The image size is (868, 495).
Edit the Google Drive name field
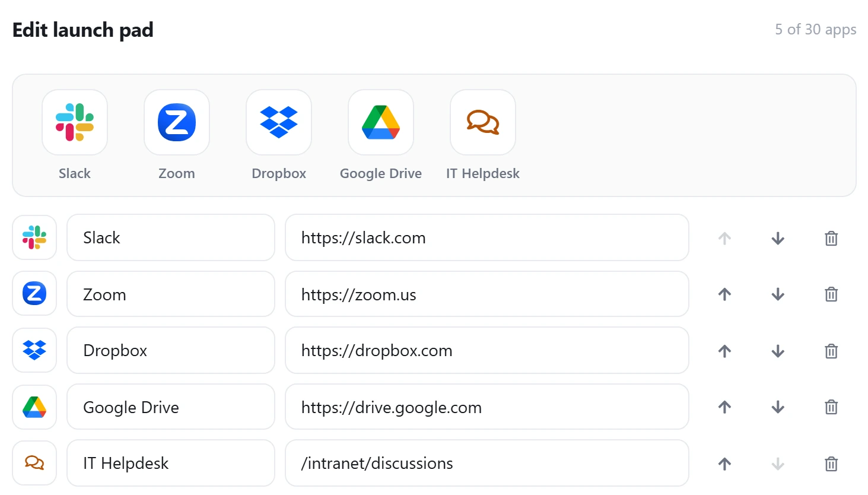[171, 407]
